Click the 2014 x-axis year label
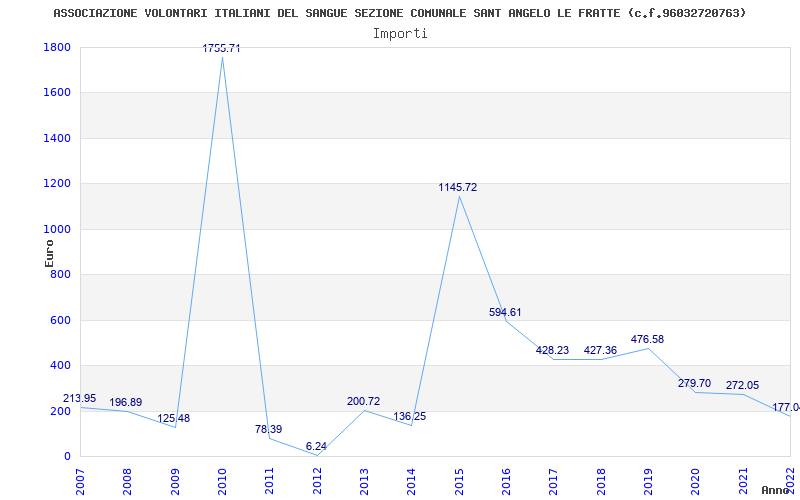The width and height of the screenshot is (800, 500). pos(411,481)
